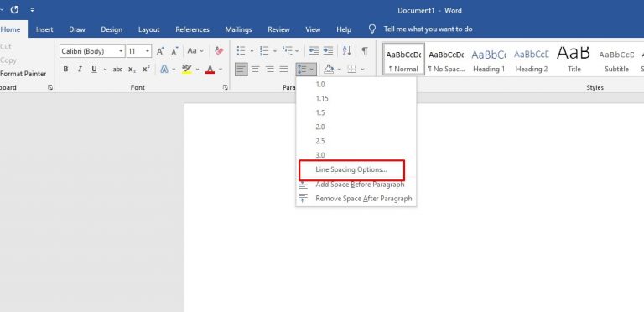Open Borders dropdown arrow

point(362,70)
